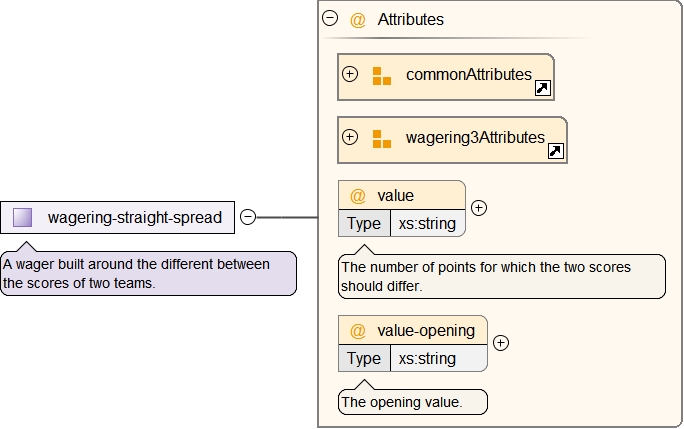Click the @ icon of value attribute
This screenshot has height=429, width=684.
pos(358,196)
